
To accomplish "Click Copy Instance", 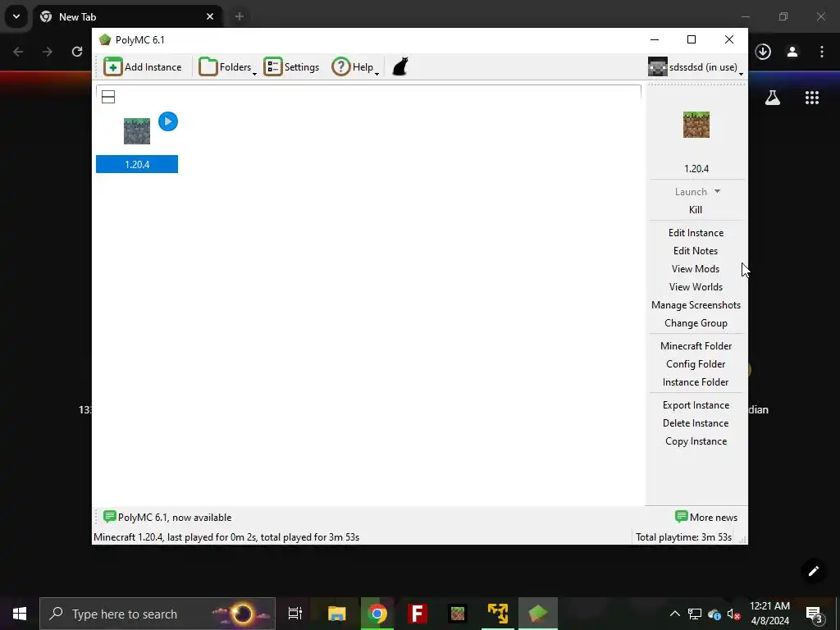I will point(696,441).
